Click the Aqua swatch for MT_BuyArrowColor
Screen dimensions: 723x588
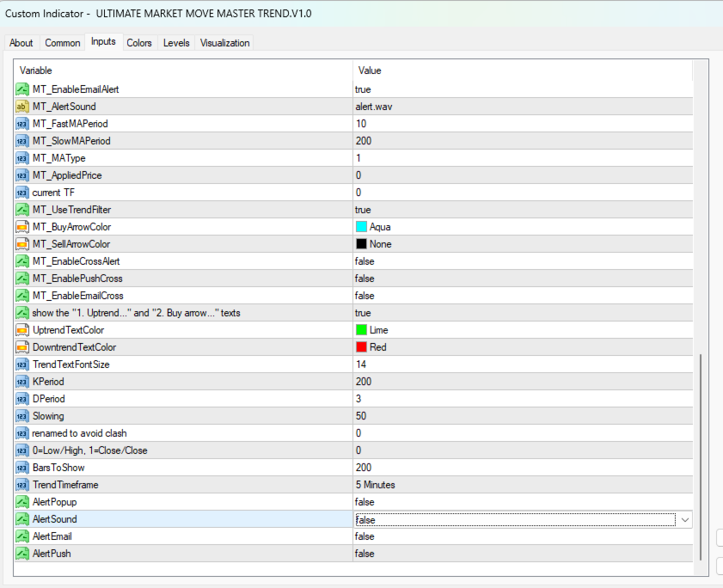point(361,227)
